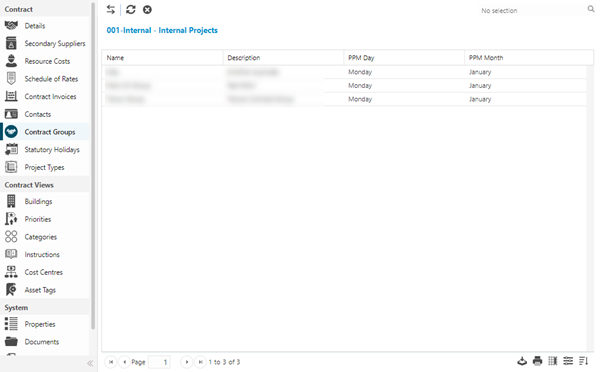Sort by Name column header
The image size is (600, 372).
162,58
